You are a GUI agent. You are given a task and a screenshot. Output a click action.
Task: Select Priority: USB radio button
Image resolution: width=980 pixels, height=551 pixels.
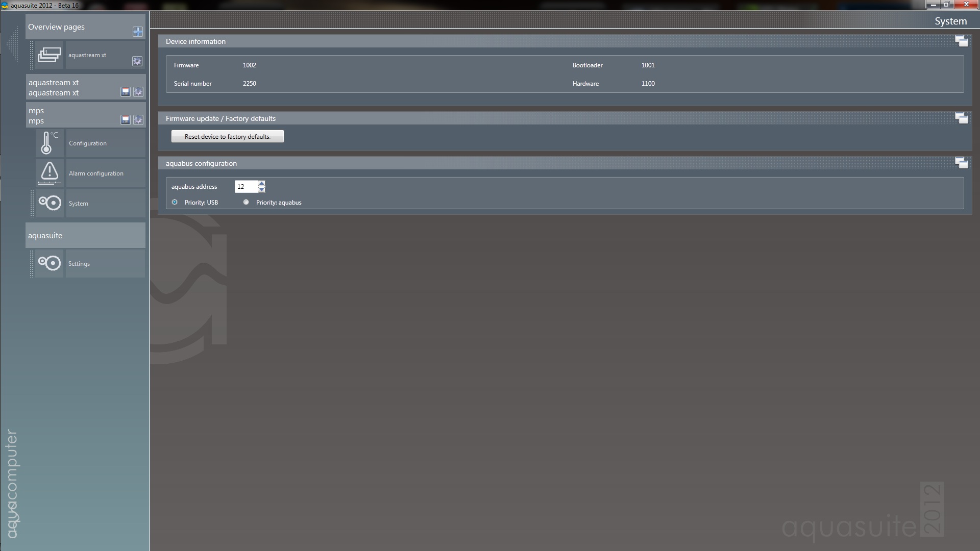point(175,203)
